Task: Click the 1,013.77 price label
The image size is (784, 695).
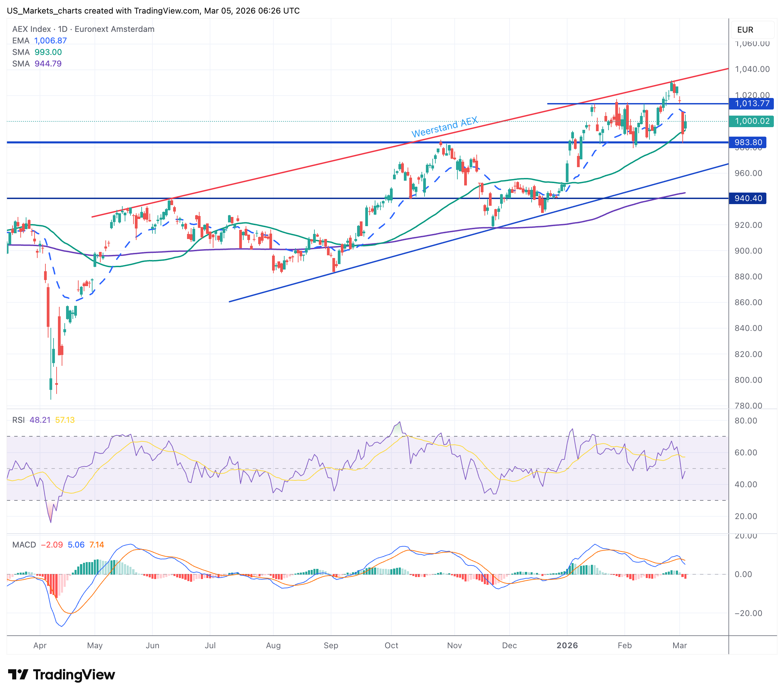Action: point(751,104)
